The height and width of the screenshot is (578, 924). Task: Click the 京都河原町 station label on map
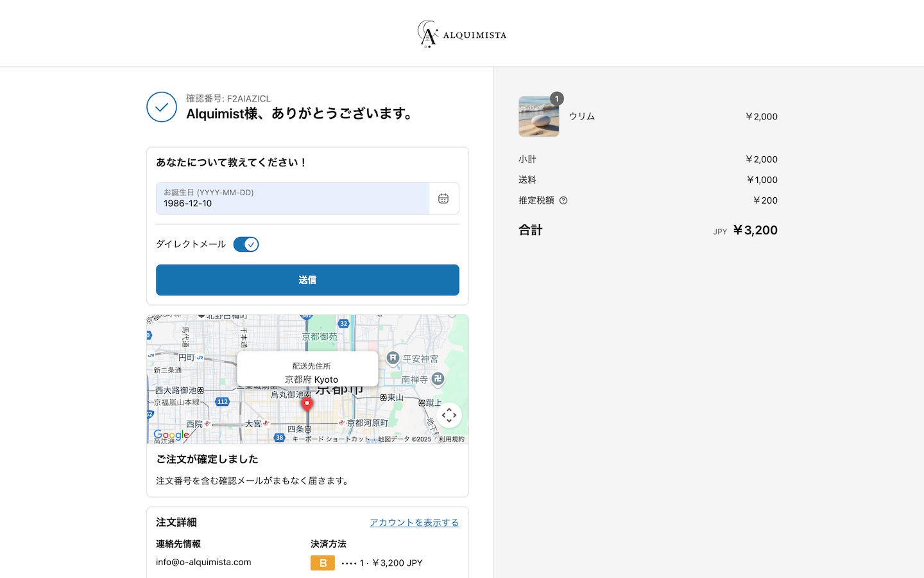(367, 423)
